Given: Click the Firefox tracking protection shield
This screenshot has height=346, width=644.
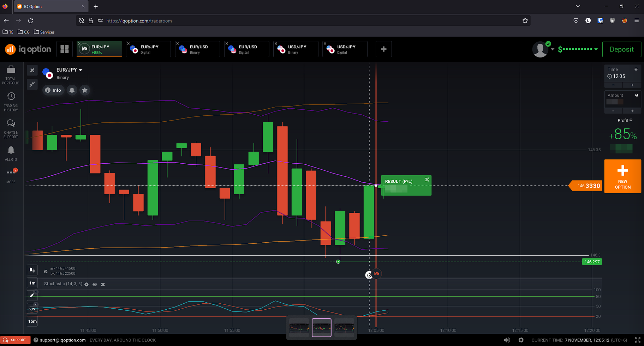Looking at the screenshot, I should point(82,21).
